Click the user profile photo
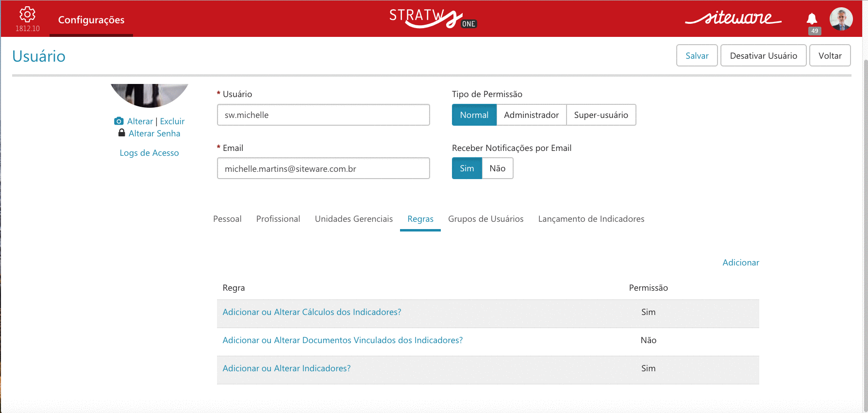 (x=150, y=95)
